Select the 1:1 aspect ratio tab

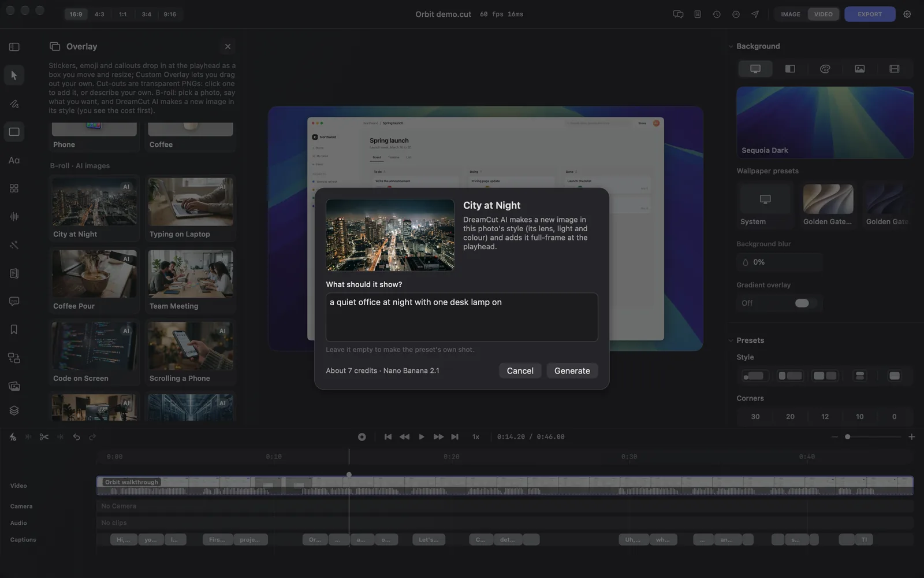click(x=123, y=14)
